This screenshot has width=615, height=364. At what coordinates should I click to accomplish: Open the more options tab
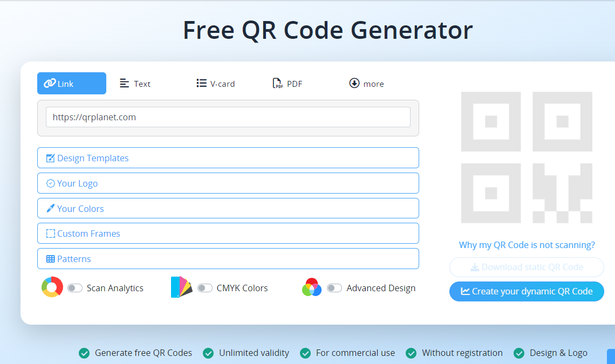366,84
